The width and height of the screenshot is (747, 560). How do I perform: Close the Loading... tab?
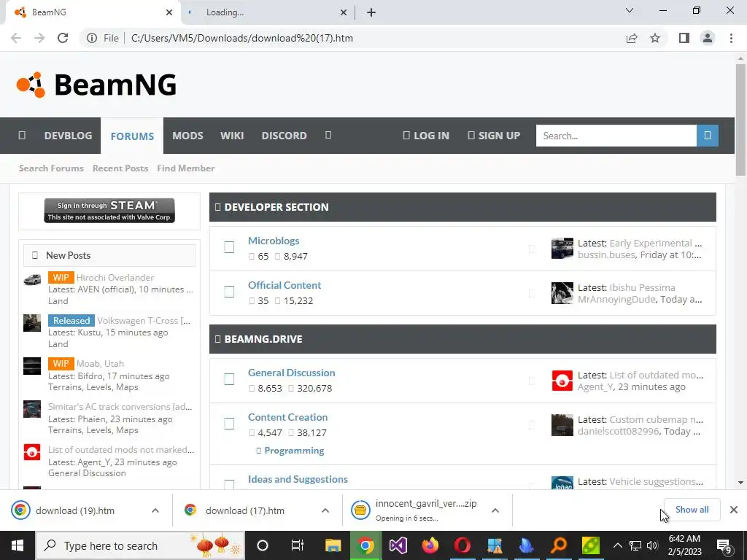(344, 13)
